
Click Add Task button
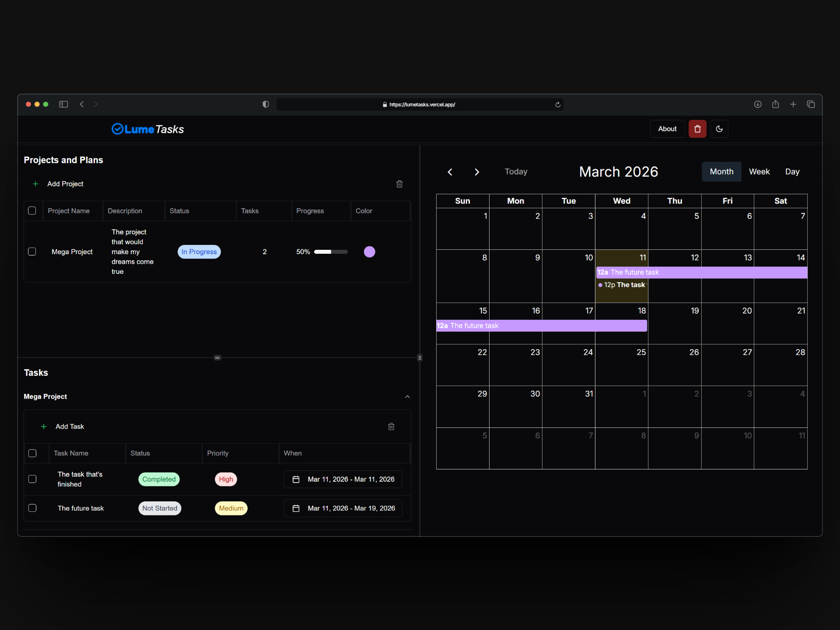point(69,427)
